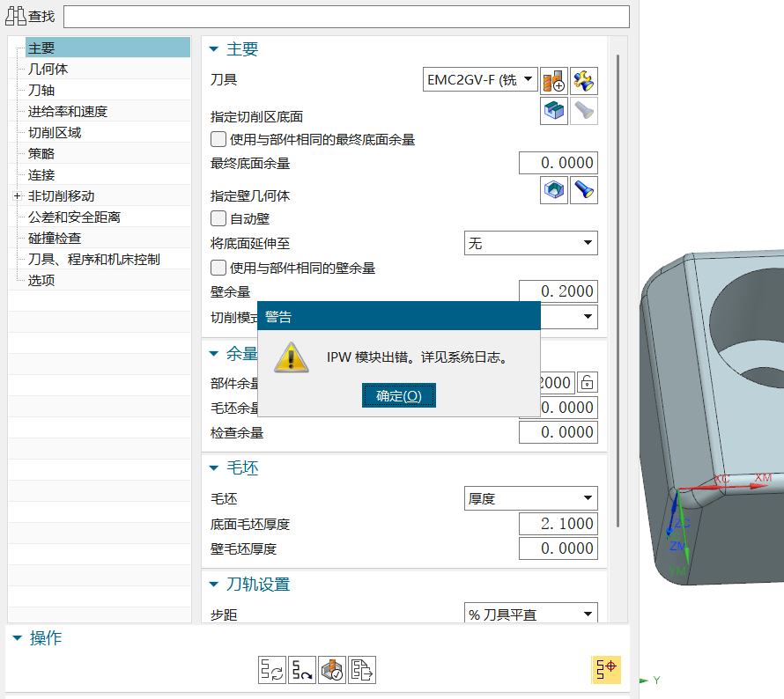Check 使用与部件相同的壁余量 option
This screenshot has width=784, height=699.
pos(218,268)
